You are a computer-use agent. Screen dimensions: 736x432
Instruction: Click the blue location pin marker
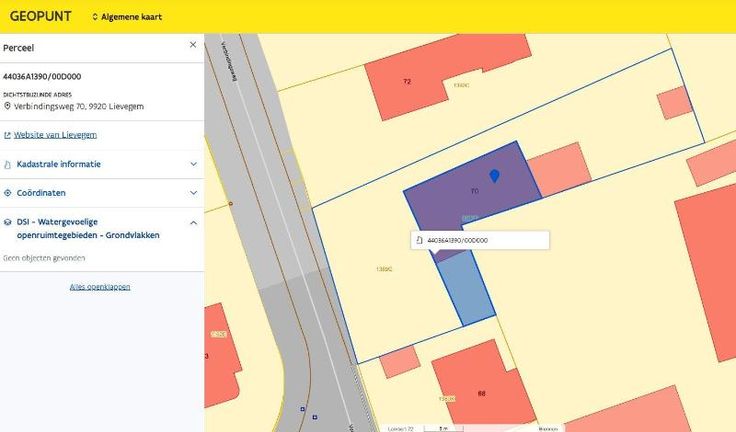[494, 176]
